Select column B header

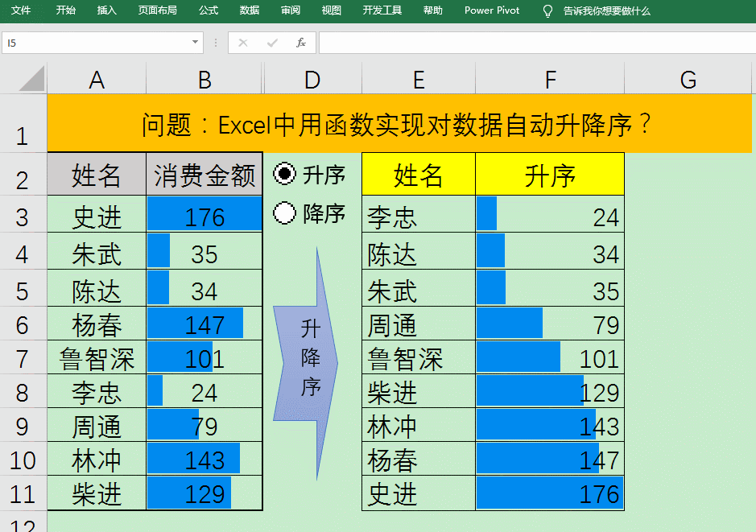tap(204, 79)
